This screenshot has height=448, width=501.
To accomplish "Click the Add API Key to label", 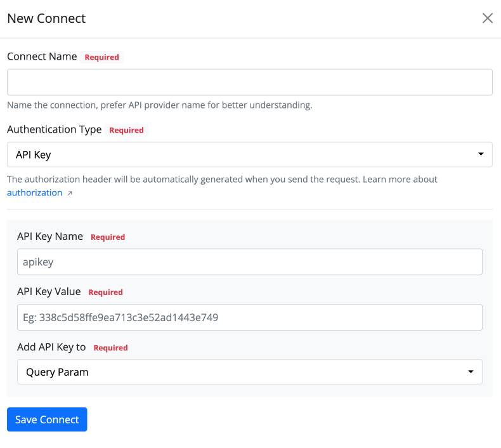I will tap(51, 347).
